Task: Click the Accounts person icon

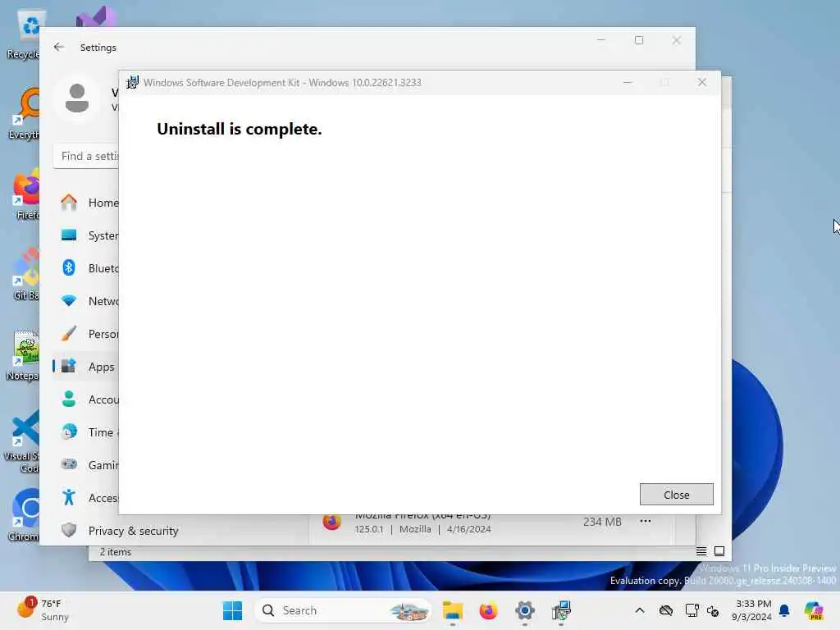Action: click(x=69, y=399)
